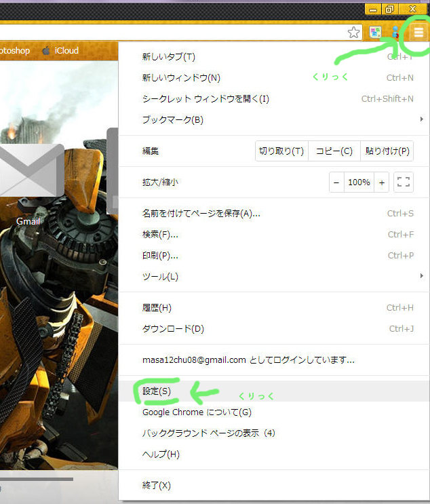430x504 pixels.
Task: Click the Chrome hamburger menu icon
Action: (x=418, y=32)
